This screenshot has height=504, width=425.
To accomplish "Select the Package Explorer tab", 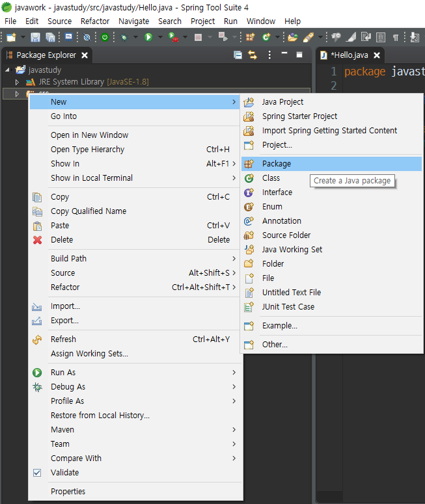I will point(47,55).
